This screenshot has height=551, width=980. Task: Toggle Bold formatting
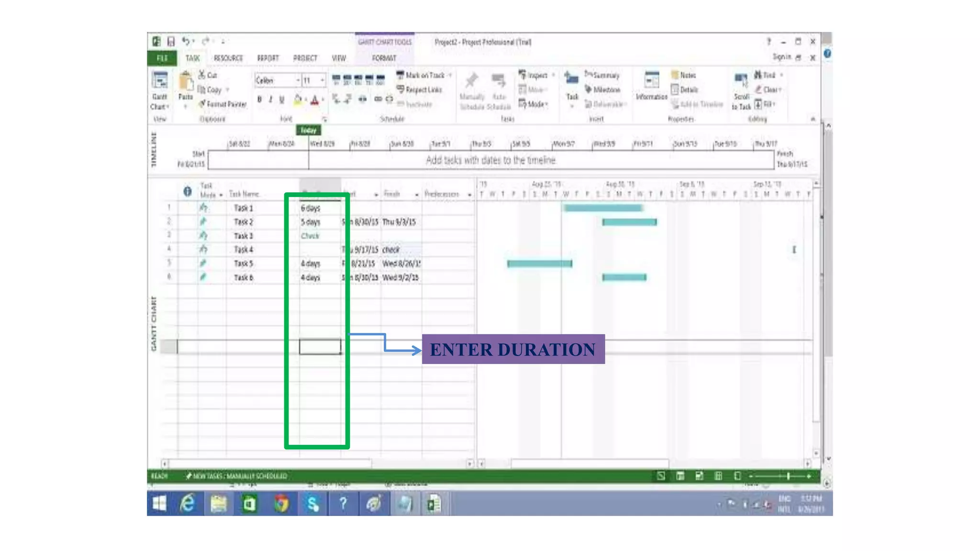[x=259, y=99]
